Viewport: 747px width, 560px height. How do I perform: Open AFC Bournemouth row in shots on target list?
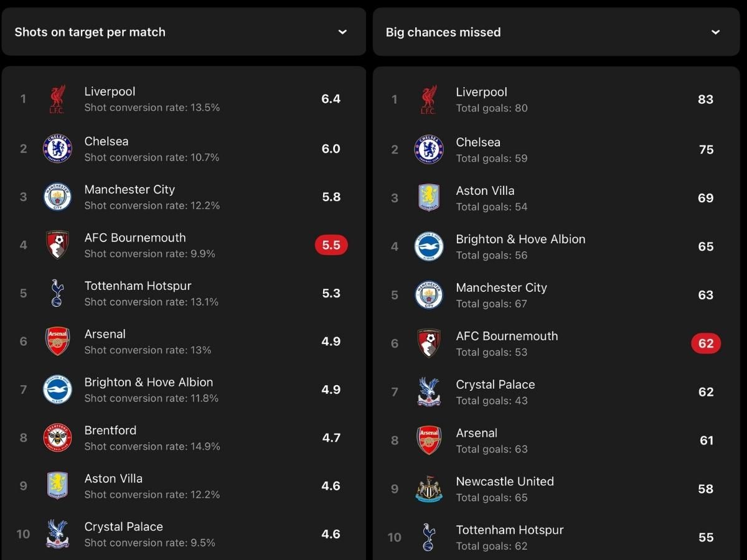coord(184,245)
